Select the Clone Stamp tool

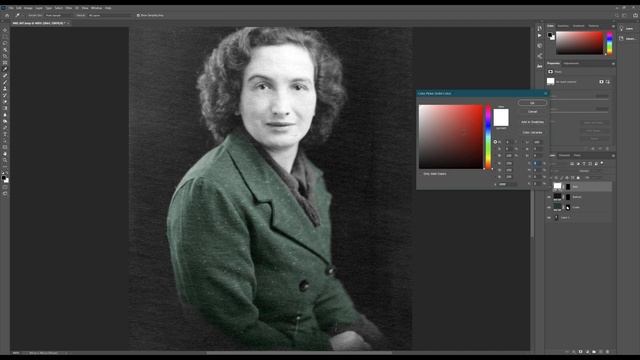point(5,89)
